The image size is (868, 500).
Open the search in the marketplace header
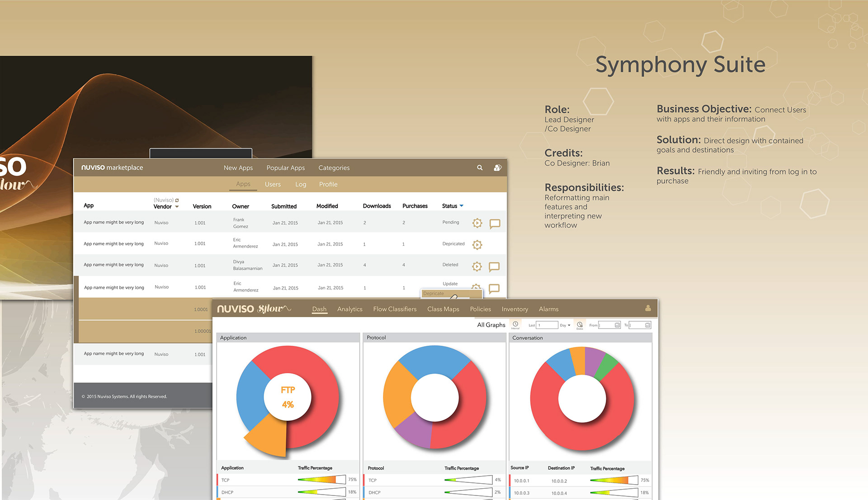[480, 167]
